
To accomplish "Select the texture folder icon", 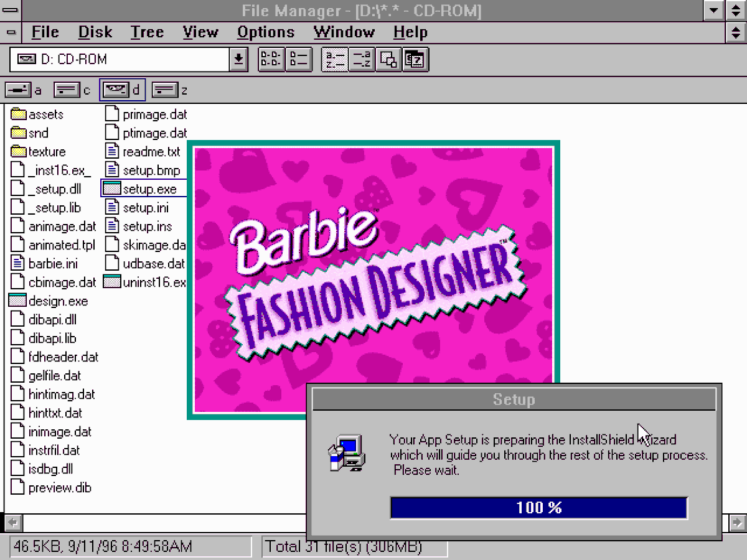I will [19, 152].
